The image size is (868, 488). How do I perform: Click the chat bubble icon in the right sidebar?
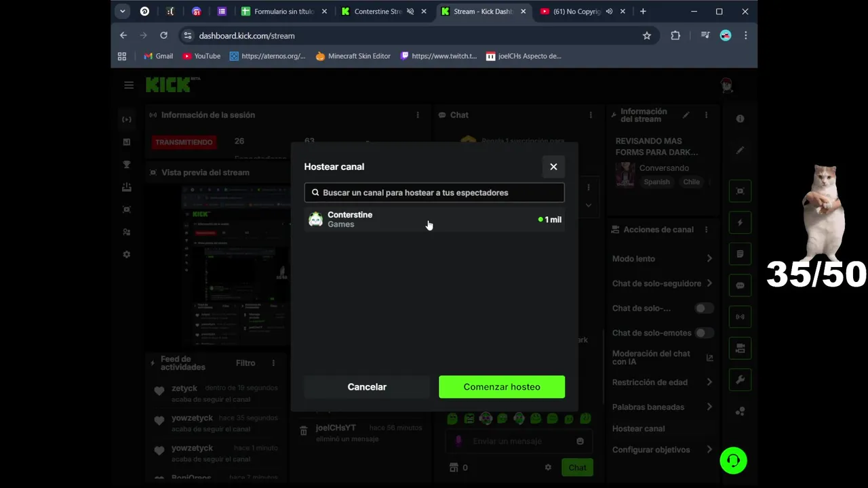coord(740,285)
